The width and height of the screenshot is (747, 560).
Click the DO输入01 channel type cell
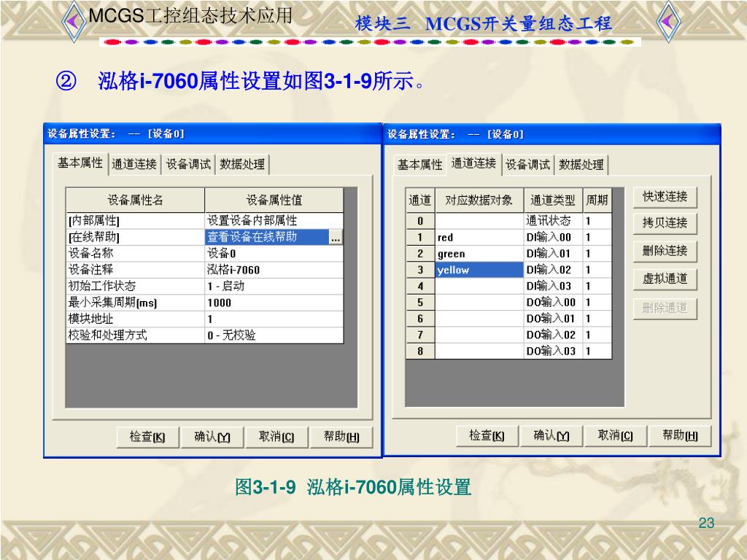pyautogui.click(x=553, y=319)
